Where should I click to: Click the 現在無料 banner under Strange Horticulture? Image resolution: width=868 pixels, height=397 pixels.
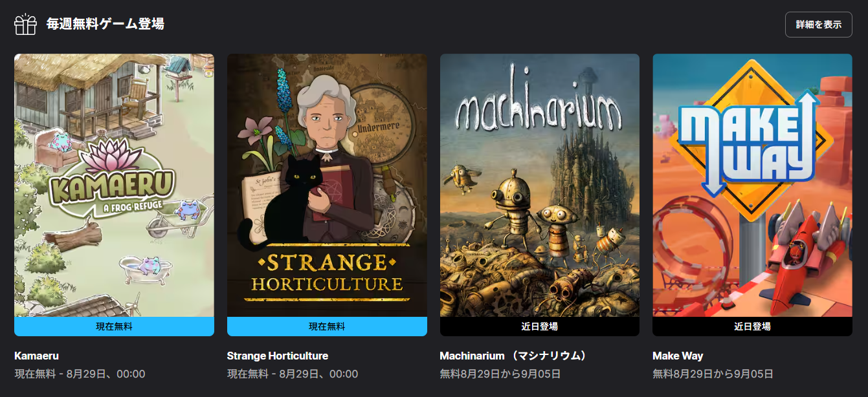point(327,327)
